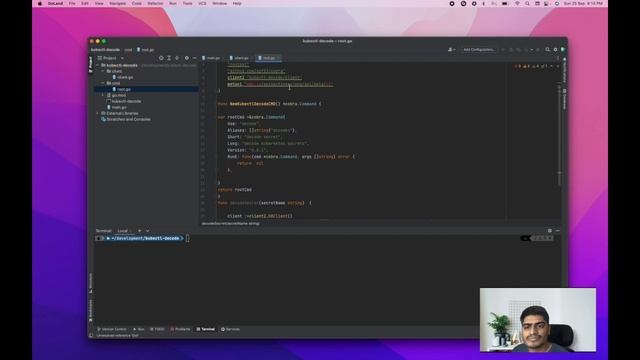
Task: Select client.go in the project tree
Action: 124,77
